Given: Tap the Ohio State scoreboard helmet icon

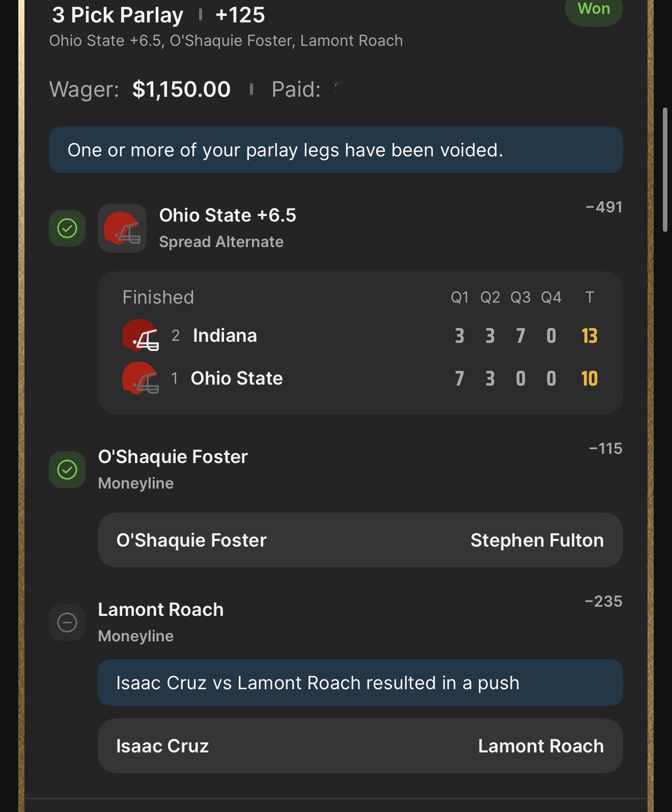Looking at the screenshot, I should point(139,378).
